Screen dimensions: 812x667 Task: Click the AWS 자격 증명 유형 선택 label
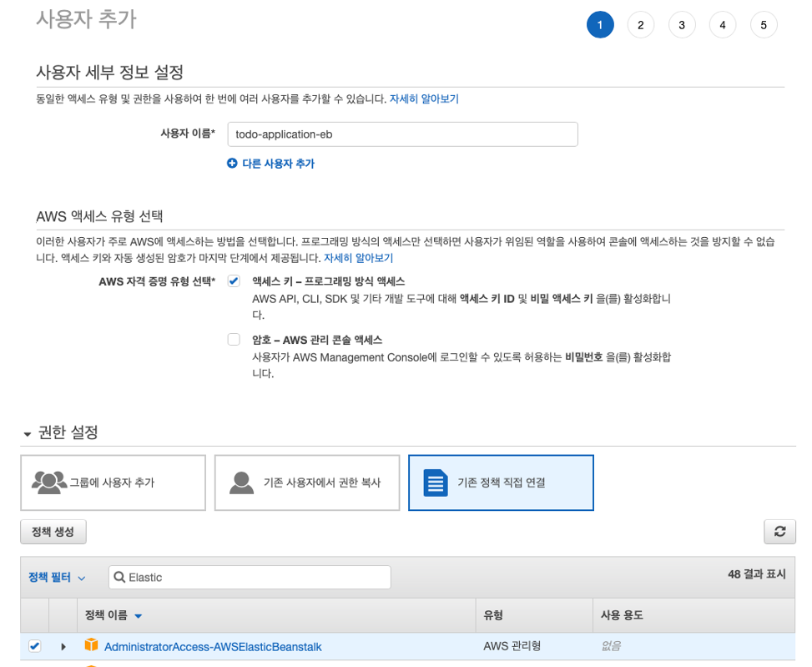(x=157, y=281)
